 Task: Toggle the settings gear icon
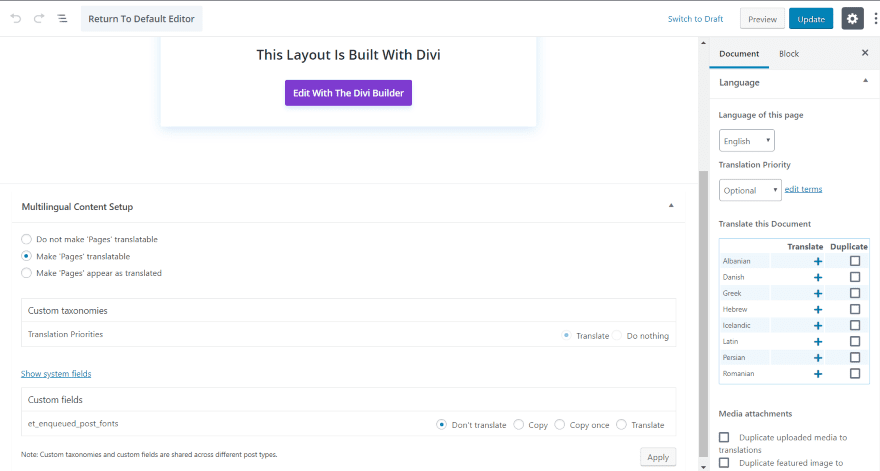(x=852, y=19)
